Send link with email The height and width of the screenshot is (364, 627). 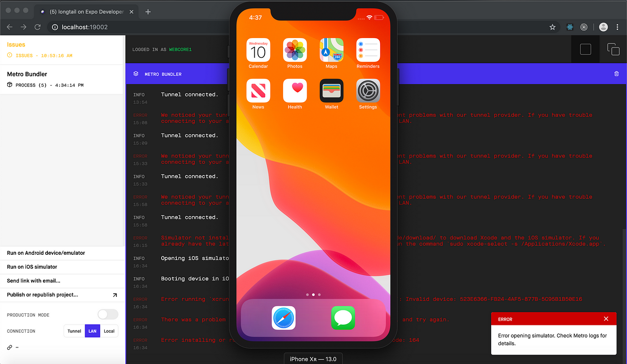click(62, 281)
